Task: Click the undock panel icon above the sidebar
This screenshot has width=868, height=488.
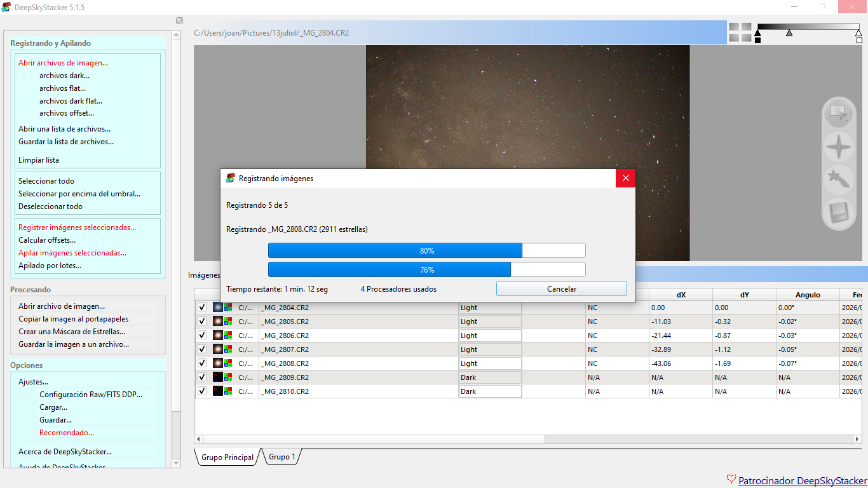Action: (179, 20)
